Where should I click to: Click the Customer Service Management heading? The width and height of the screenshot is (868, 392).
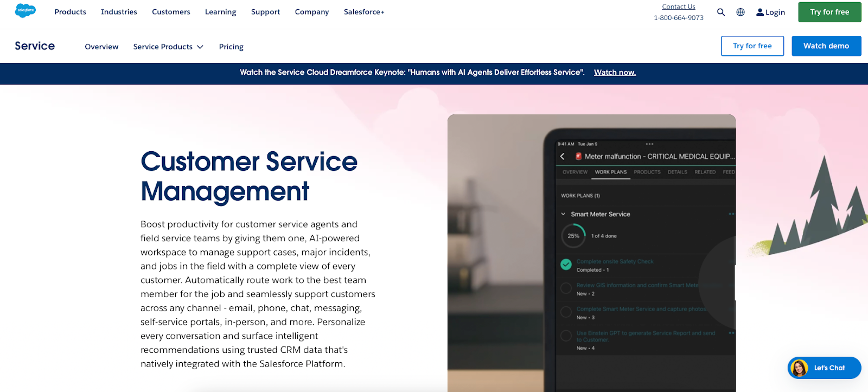pyautogui.click(x=249, y=176)
